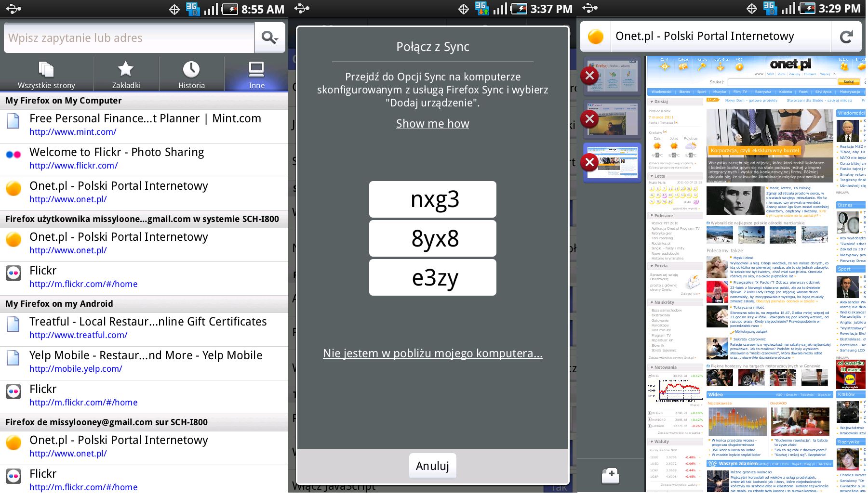Screen dimensions: 868x495
Task: Close the second tab thumbnail with red X
Action: click(x=589, y=119)
